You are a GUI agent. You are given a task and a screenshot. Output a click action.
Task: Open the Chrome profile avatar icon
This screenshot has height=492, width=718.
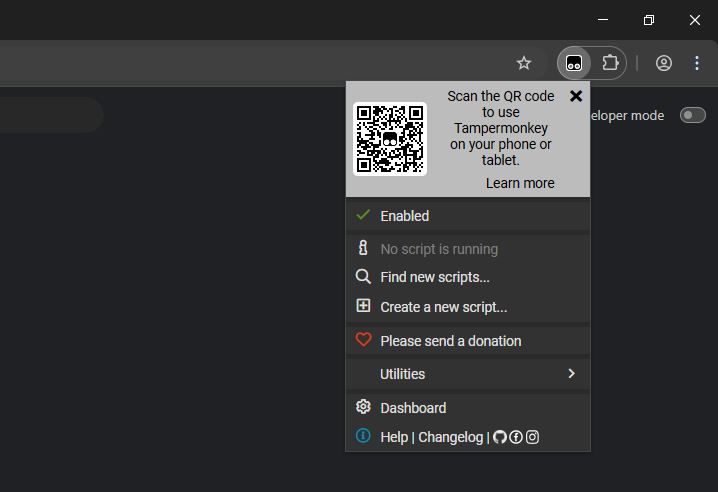pyautogui.click(x=664, y=63)
